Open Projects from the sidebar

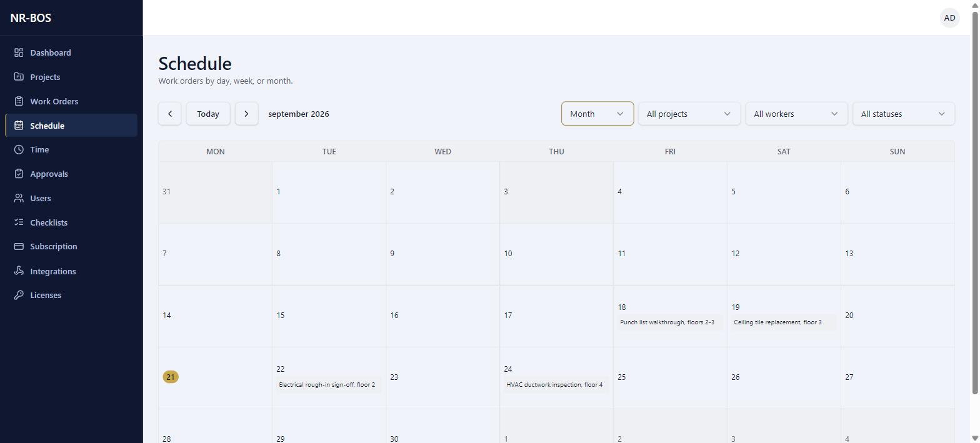coord(71,77)
